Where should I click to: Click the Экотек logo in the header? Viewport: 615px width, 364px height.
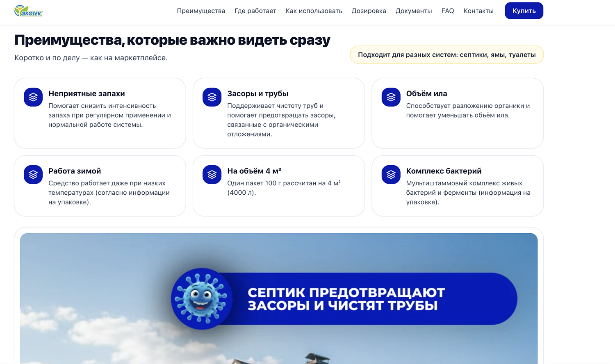(x=28, y=11)
